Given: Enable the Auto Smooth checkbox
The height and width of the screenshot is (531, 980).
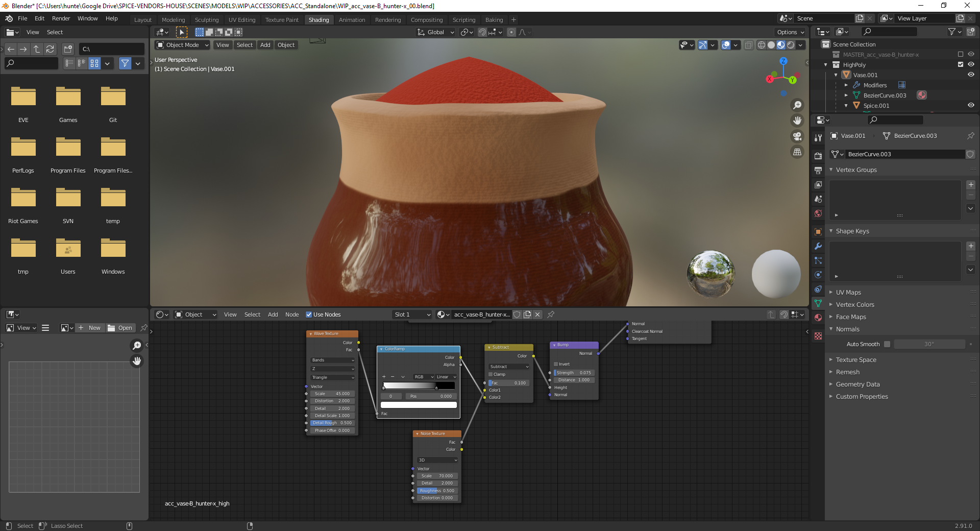Looking at the screenshot, I should 887,344.
